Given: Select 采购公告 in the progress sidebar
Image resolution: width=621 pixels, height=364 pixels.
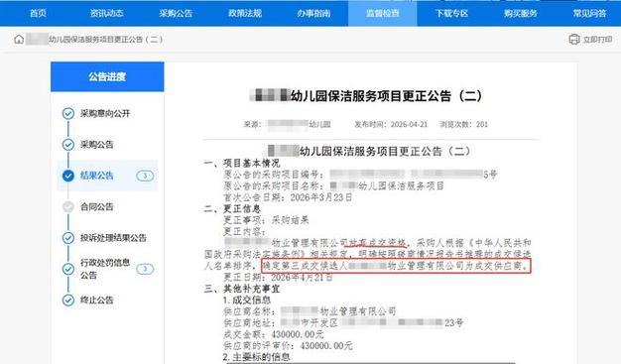Looking at the screenshot, I should point(96,144).
